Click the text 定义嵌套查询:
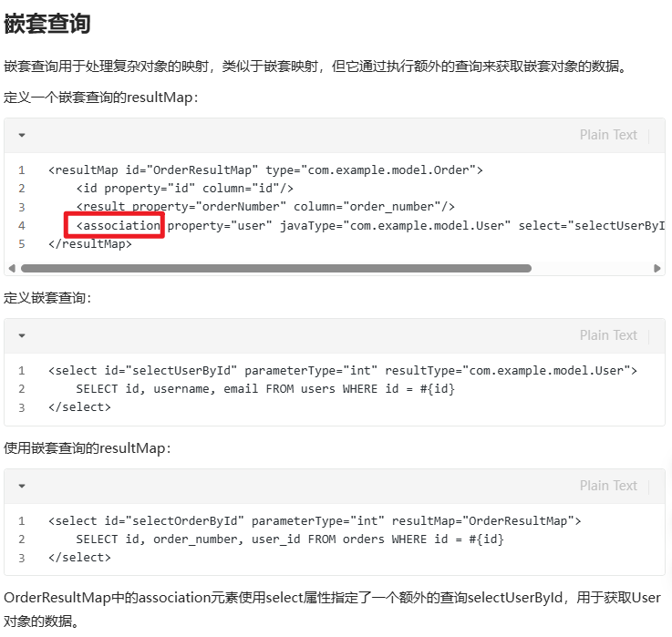 pyautogui.click(x=47, y=298)
